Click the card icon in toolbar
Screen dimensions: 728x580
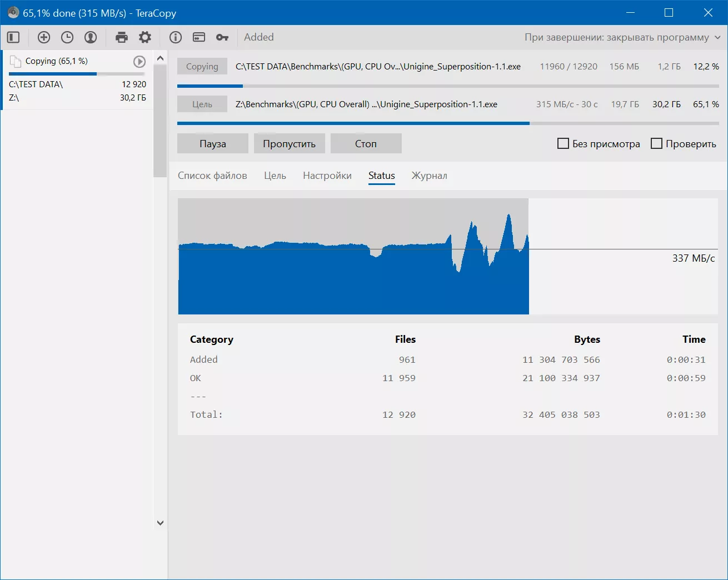pos(199,37)
